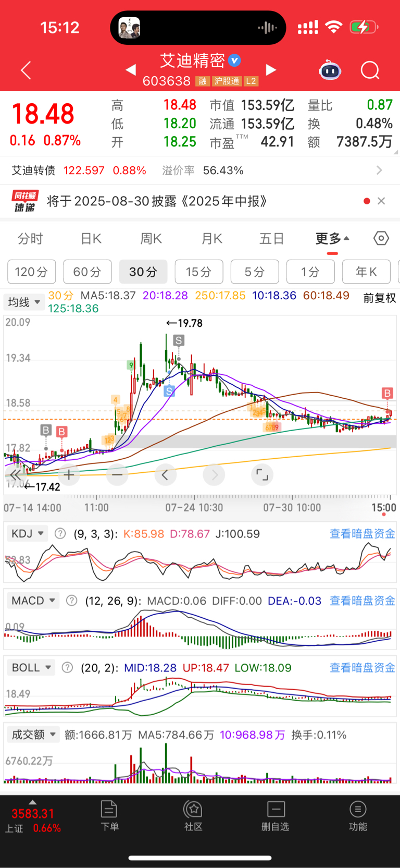
Task: Go to previous stock with left triangle
Action: click(x=131, y=69)
